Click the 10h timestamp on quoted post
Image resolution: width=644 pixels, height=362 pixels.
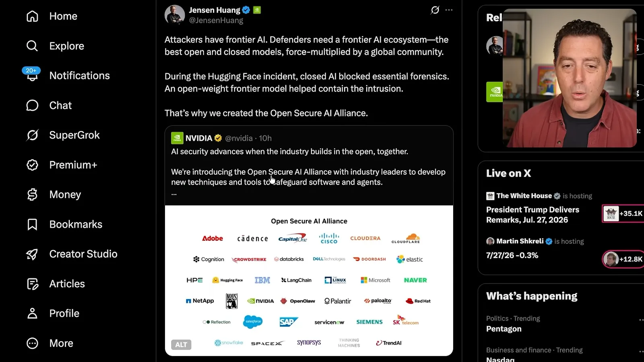265,138
